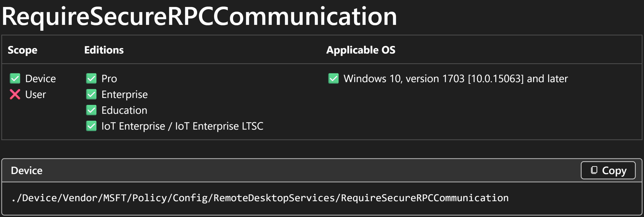Screen dimensions: 644x217
Task: Click the IoT Enterprise LTSC edition text
Action: (219, 126)
